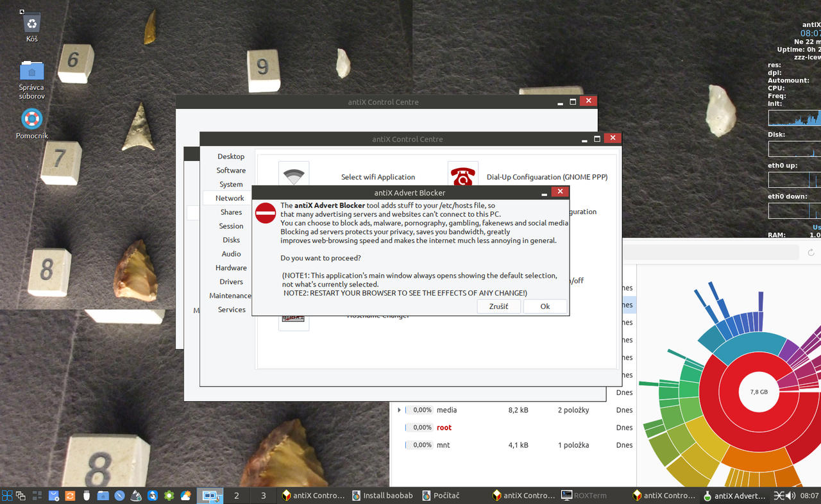This screenshot has width=821, height=504.
Task: Click the blue wrench tool taskbar icon
Action: (x=153, y=496)
